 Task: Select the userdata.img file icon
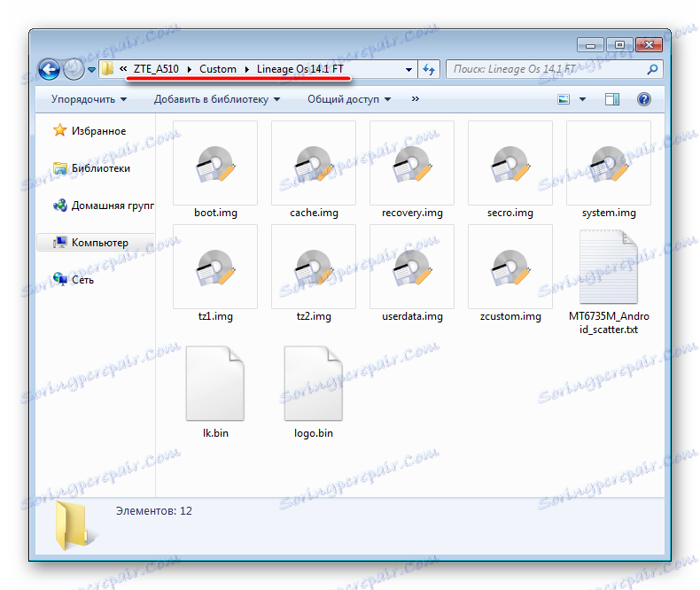412,267
